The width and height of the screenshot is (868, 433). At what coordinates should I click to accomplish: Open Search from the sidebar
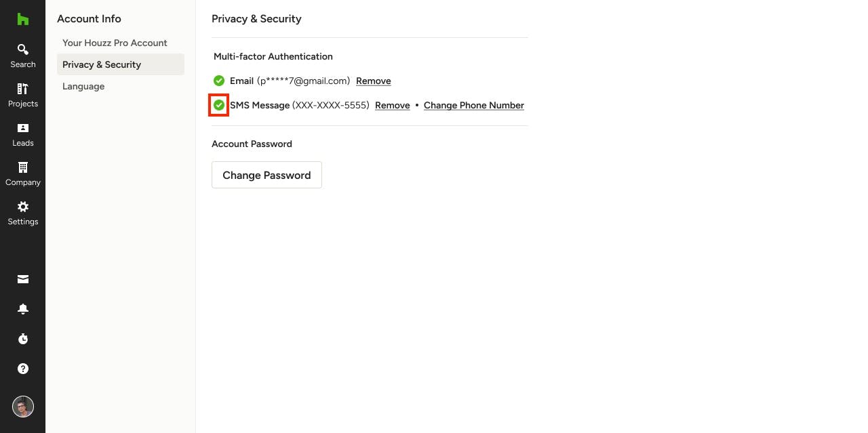tap(22, 56)
